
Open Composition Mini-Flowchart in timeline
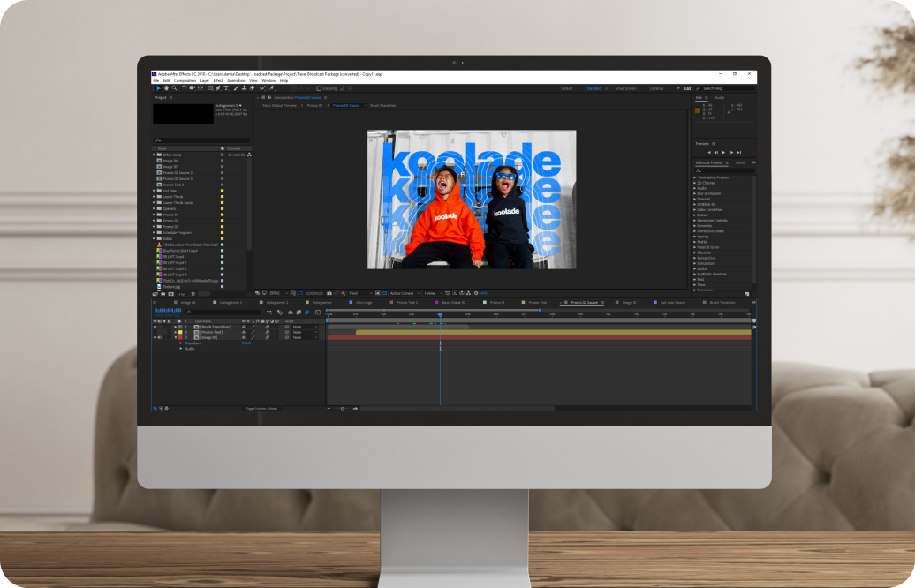[x=269, y=313]
